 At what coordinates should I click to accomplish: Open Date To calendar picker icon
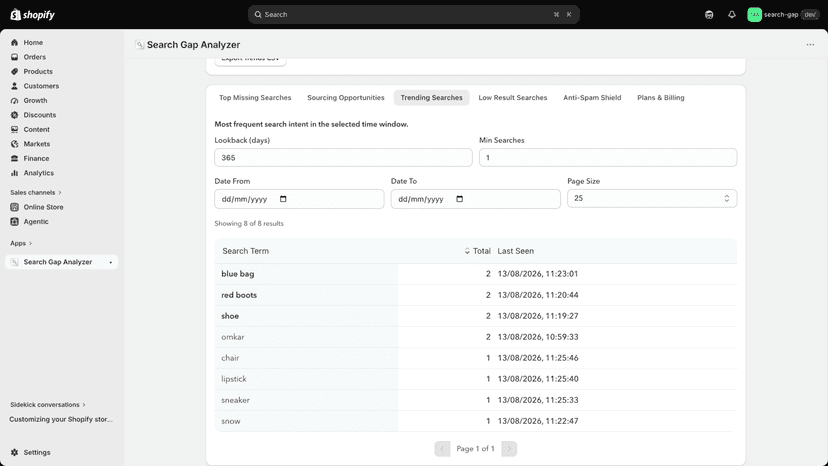[459, 199]
